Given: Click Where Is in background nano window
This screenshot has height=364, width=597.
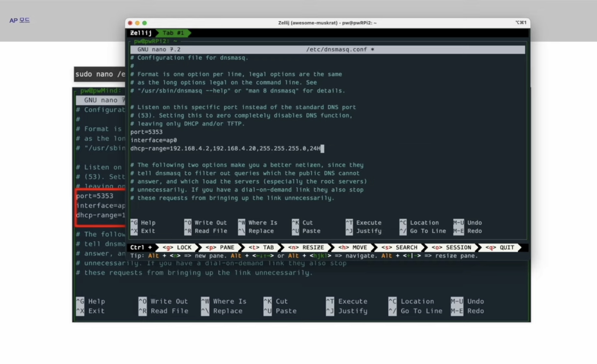Looking at the screenshot, I should pos(224,301).
